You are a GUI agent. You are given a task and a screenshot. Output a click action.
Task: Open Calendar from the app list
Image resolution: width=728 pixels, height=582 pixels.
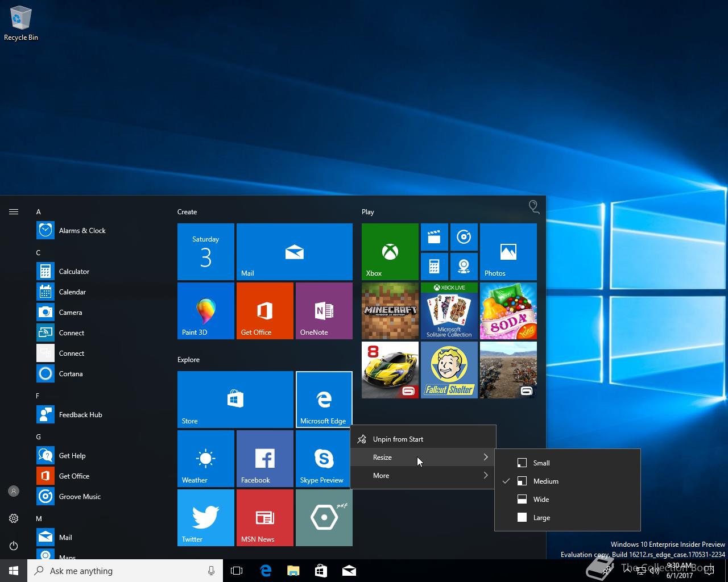97,292
